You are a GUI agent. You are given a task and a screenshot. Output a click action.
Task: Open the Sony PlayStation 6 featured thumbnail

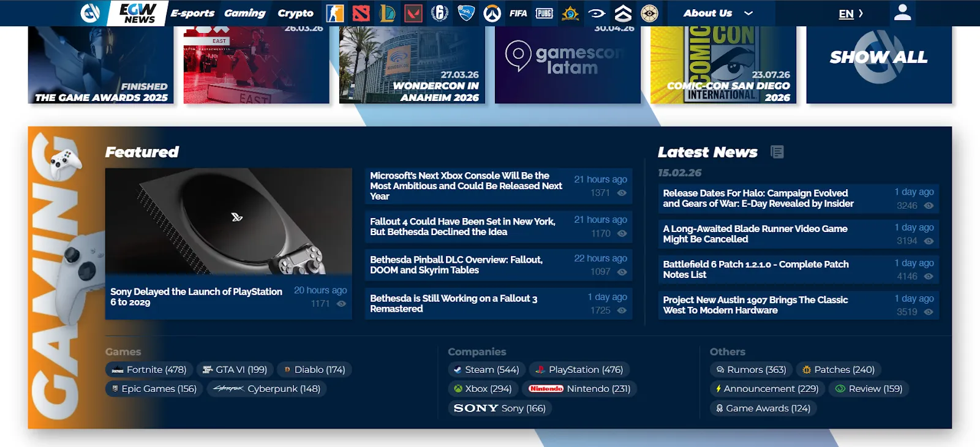pos(228,222)
